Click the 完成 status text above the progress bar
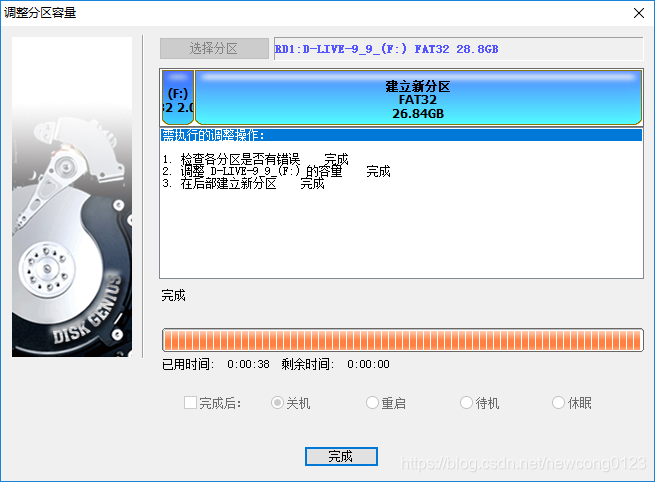The height and width of the screenshot is (482, 656). click(173, 295)
